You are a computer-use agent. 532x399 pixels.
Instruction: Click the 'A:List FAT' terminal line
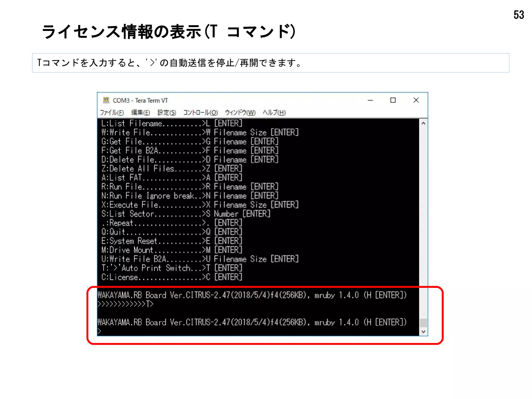[x=172, y=178]
